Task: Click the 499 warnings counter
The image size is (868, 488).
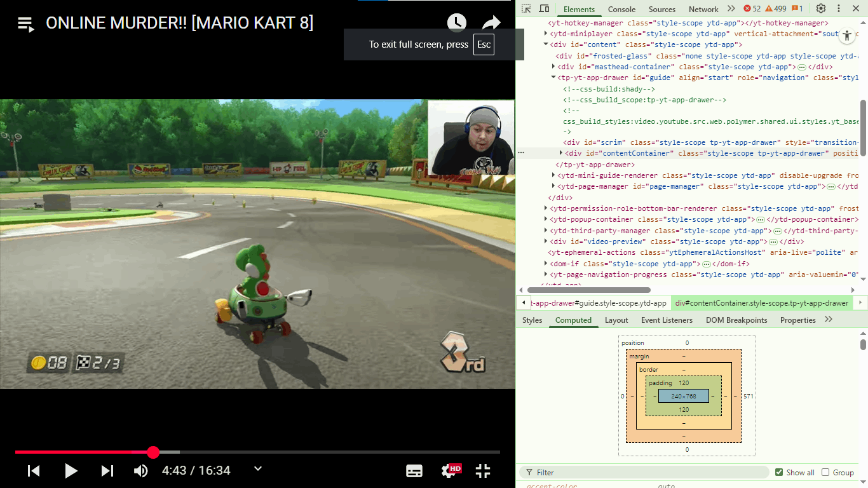Action: (x=776, y=9)
